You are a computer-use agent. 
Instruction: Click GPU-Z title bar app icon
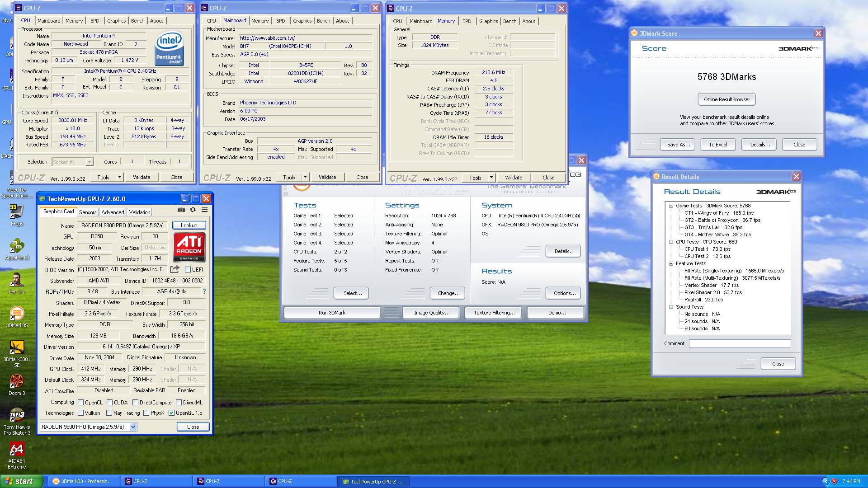click(x=42, y=199)
